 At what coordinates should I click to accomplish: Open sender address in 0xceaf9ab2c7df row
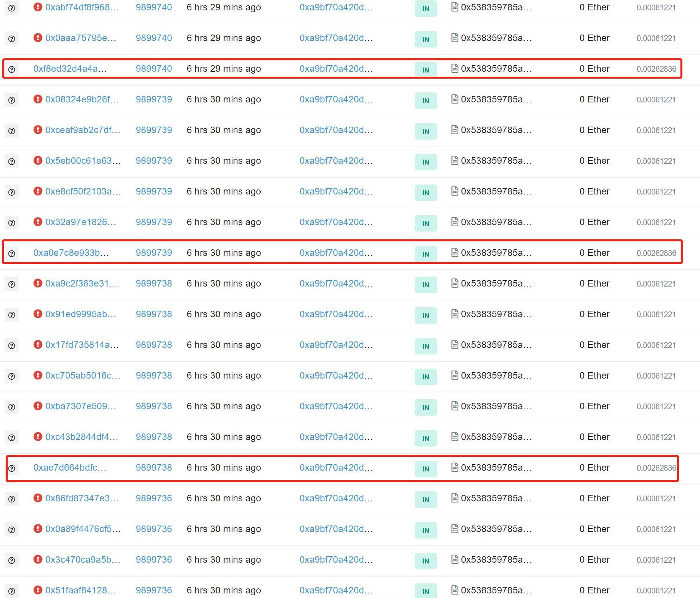click(x=336, y=130)
